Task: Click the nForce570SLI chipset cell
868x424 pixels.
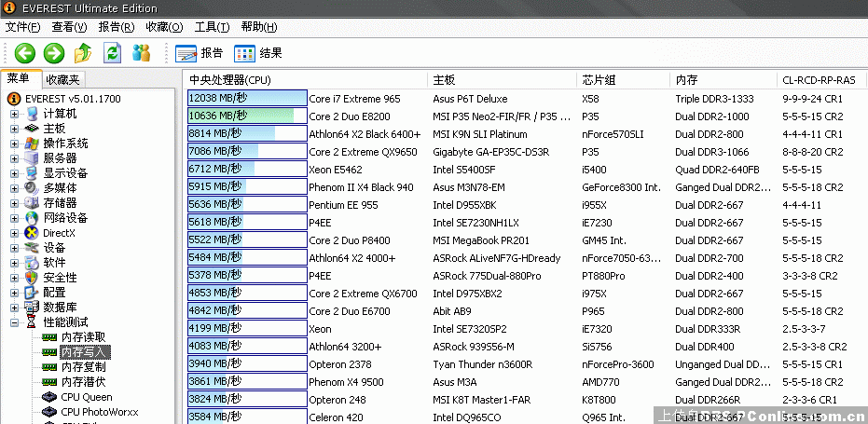Action: (x=613, y=134)
